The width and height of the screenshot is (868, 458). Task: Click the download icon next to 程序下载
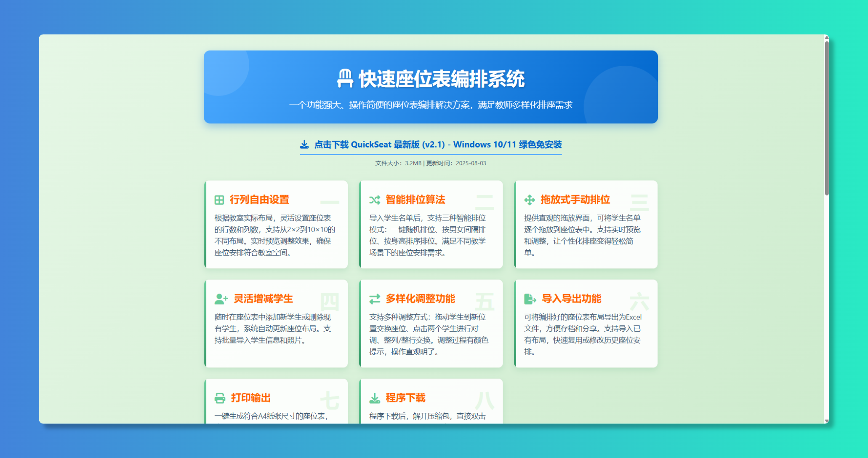click(374, 398)
